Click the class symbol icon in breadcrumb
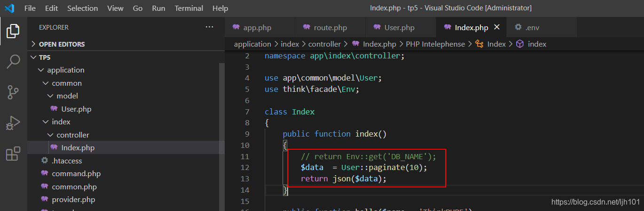This screenshot has width=644, height=211. click(x=479, y=44)
